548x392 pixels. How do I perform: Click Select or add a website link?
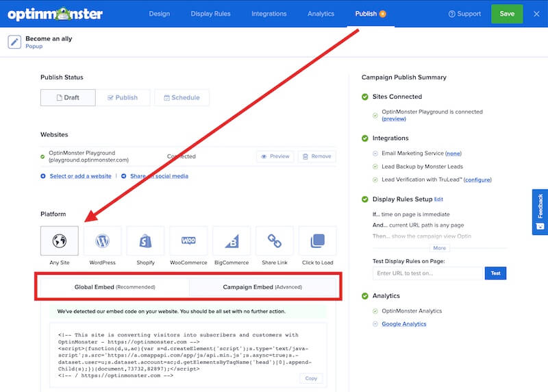(x=80, y=176)
